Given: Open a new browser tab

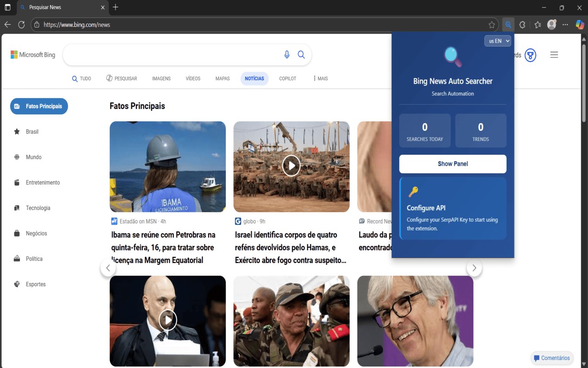Looking at the screenshot, I should pyautogui.click(x=115, y=7).
